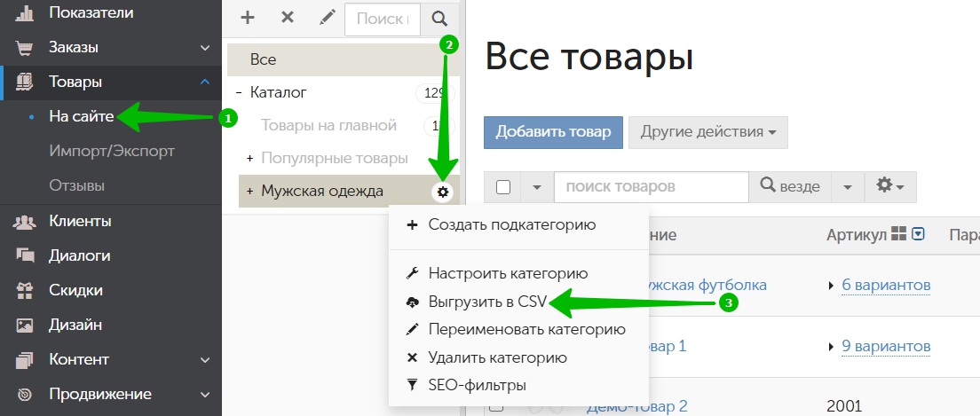
Task: Expand triangle beside 6 вариантов
Action: pyautogui.click(x=831, y=286)
